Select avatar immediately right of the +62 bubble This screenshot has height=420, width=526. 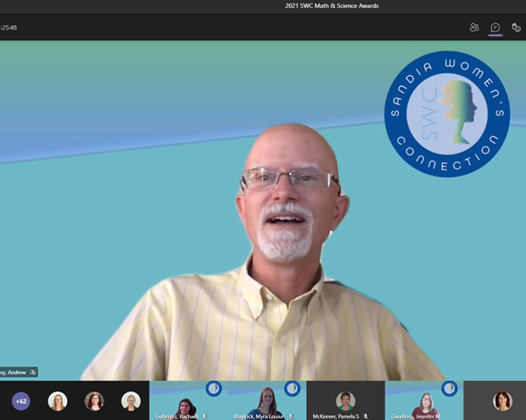(57, 401)
